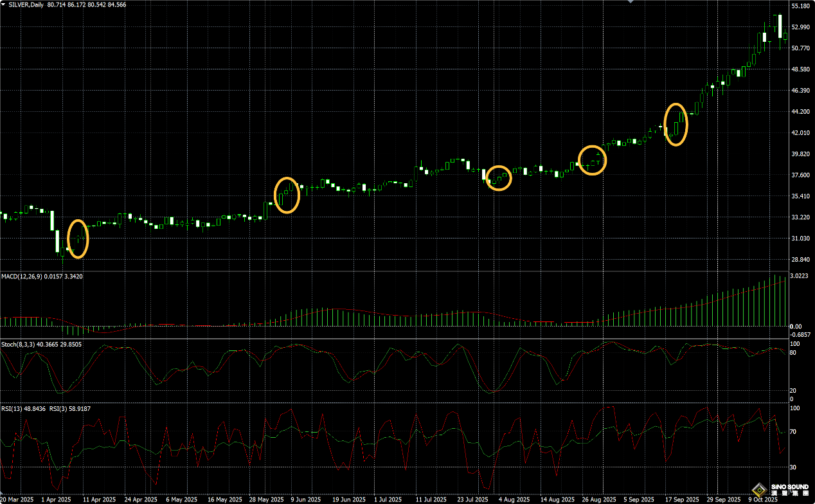
Task: Click the 55.180 price axis label
Action: click(800, 6)
